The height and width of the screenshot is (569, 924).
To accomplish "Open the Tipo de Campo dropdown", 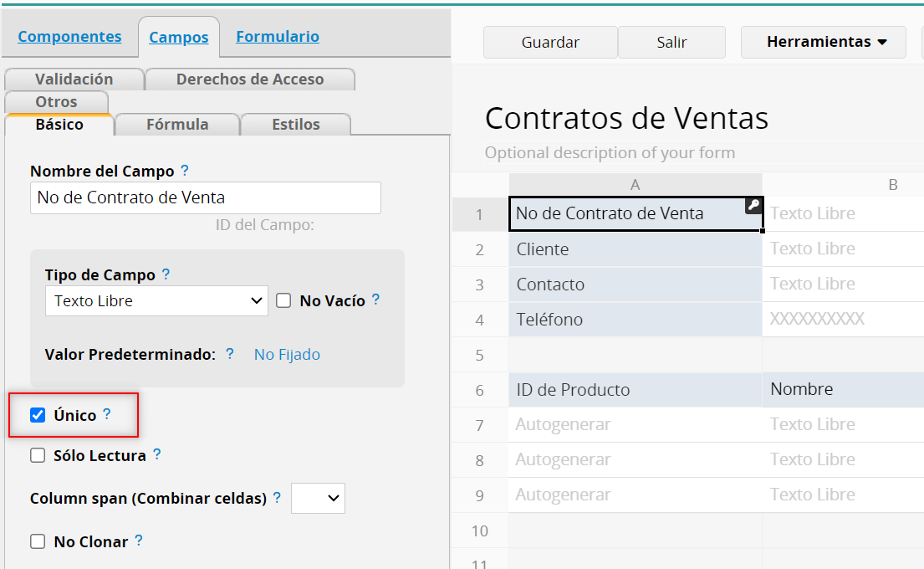I will 156,301.
